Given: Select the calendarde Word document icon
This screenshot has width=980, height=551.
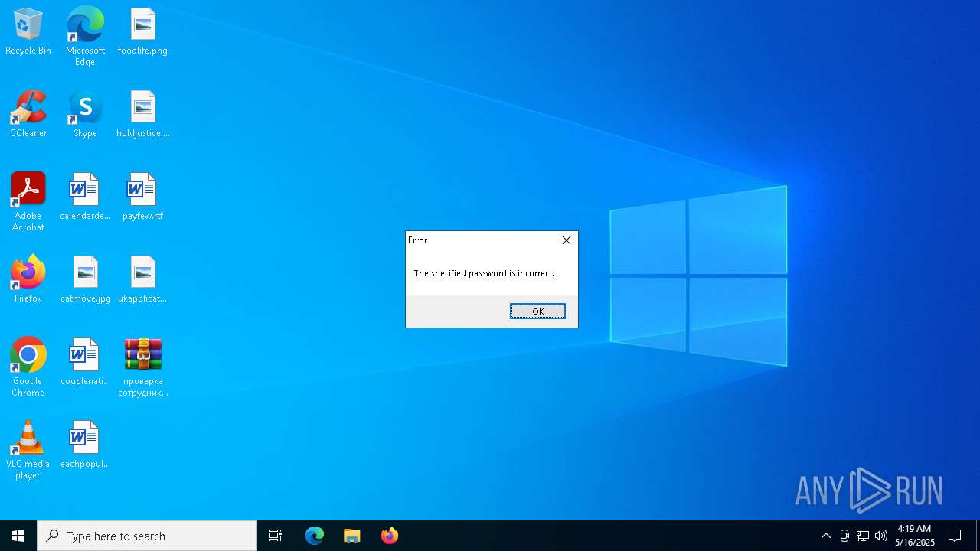Looking at the screenshot, I should (85, 197).
